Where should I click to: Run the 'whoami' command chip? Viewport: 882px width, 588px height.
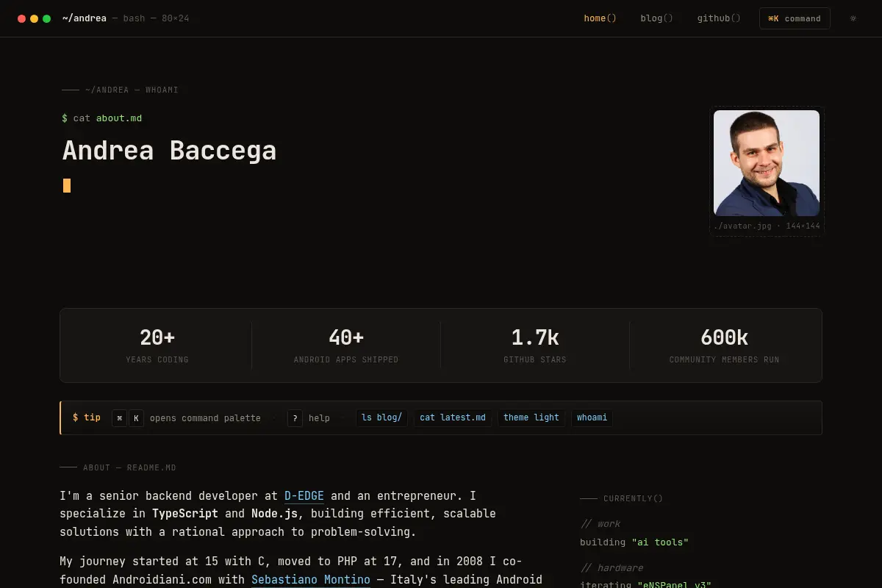pyautogui.click(x=592, y=417)
